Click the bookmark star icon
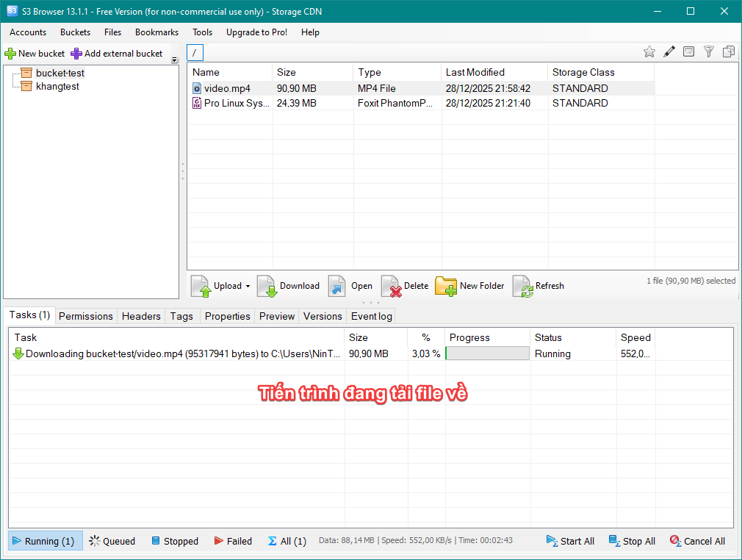This screenshot has height=560, width=742. coord(649,51)
